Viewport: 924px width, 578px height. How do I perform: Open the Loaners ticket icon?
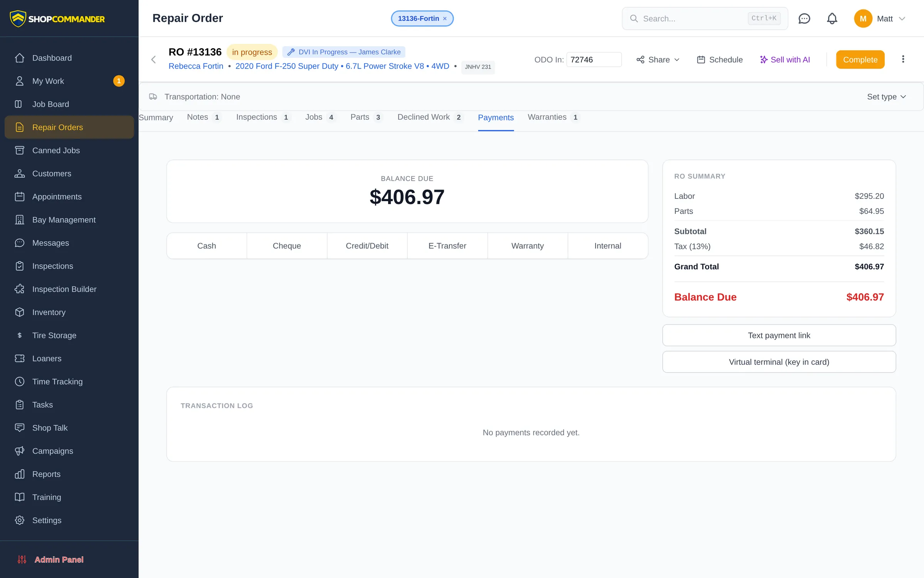click(20, 358)
